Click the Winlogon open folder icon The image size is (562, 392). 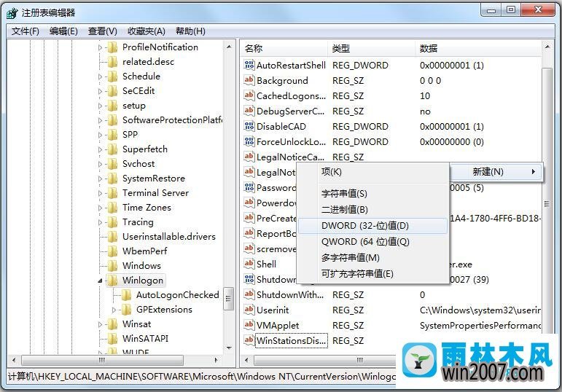112,281
